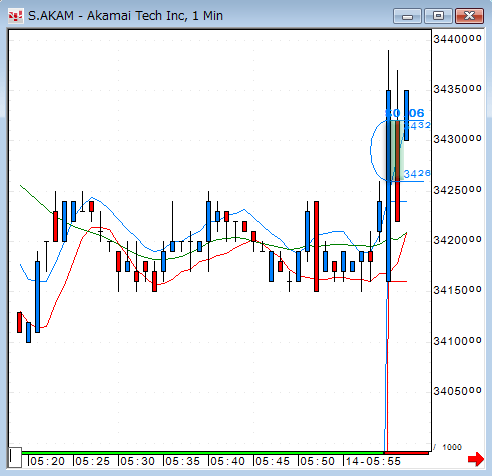Click the red arrow icon at bottom right
Screen dimensions: 492x476
pyautogui.click(x=476, y=459)
